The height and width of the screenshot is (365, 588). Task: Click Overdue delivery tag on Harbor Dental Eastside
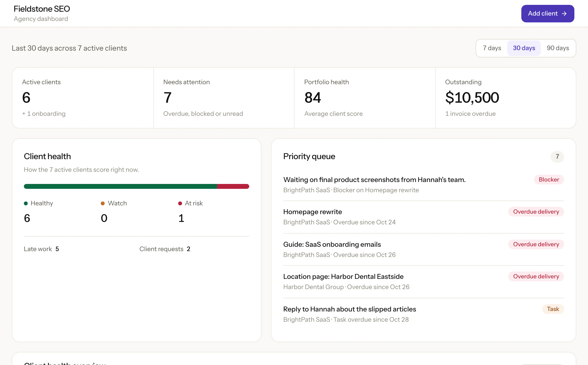[x=536, y=276]
